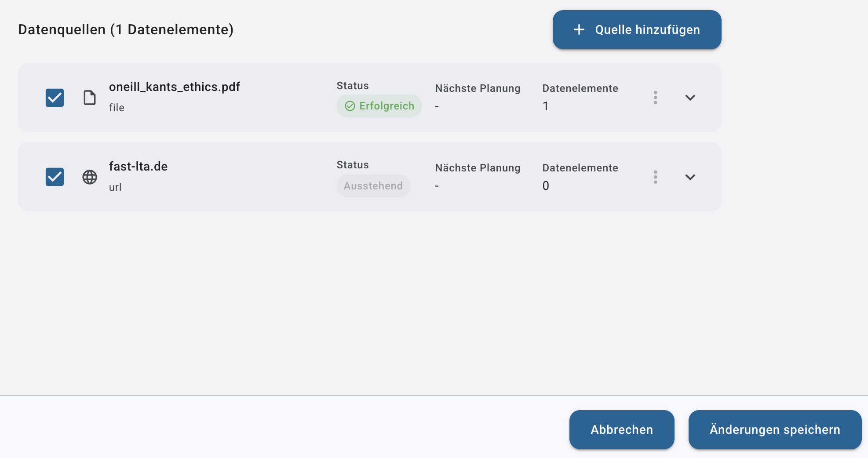Click the Datenquellen heading text
This screenshot has width=868, height=458.
tap(126, 29)
